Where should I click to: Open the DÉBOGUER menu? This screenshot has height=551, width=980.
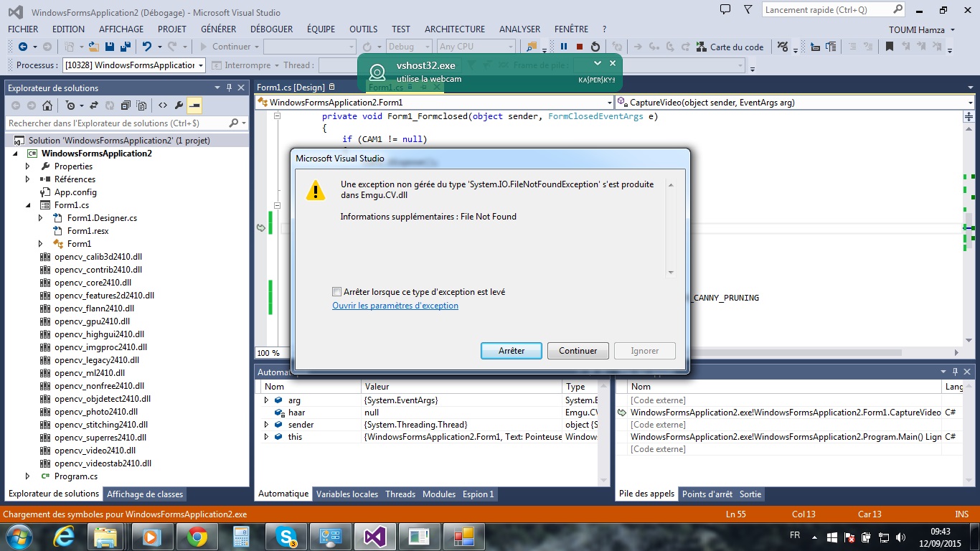tap(271, 29)
